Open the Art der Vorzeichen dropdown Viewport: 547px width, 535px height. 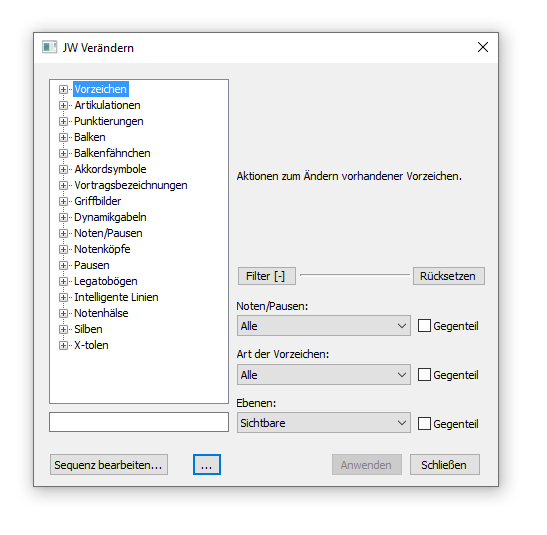[324, 375]
